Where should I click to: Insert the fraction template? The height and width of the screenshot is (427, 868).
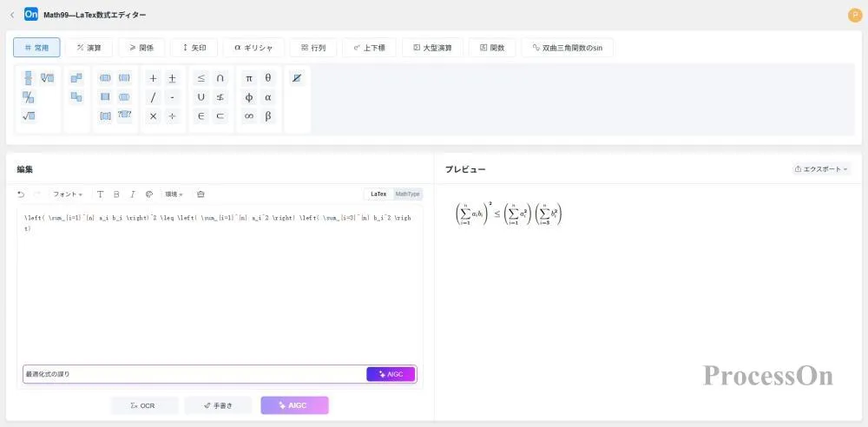[x=29, y=78]
